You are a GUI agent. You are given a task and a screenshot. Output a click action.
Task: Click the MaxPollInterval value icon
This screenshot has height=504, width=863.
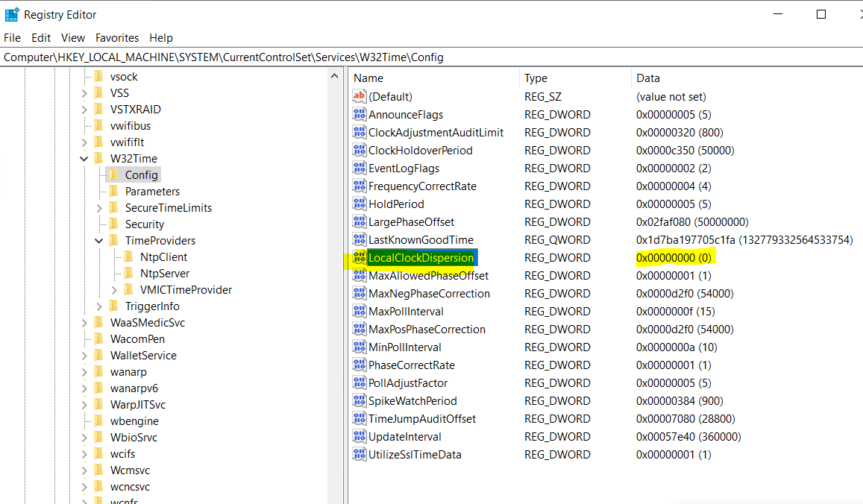[360, 311]
